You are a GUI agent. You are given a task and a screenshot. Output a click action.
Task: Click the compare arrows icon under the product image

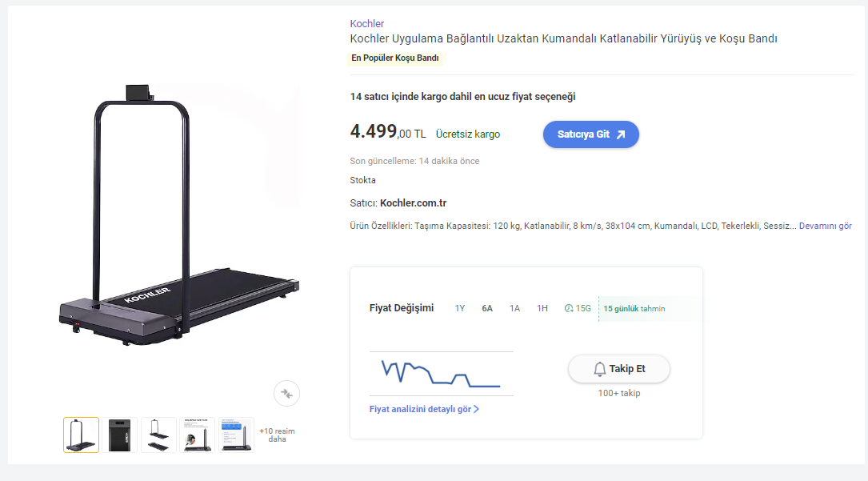[x=286, y=393]
